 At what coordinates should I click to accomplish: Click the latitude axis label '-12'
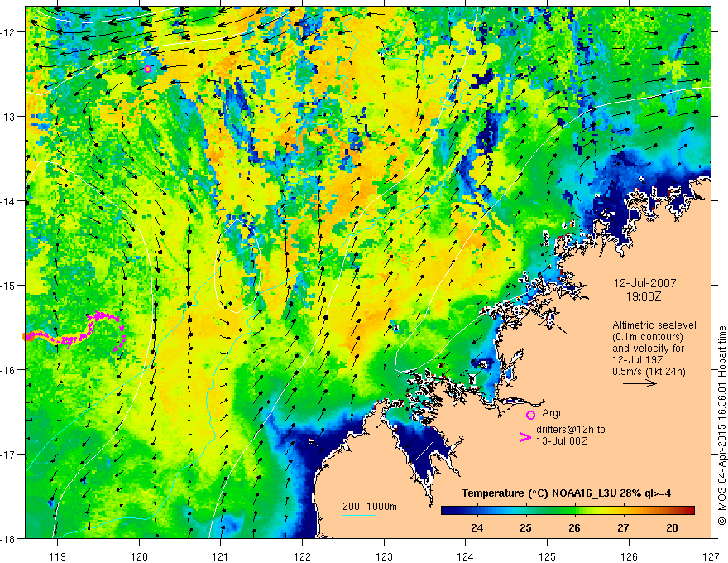pyautogui.click(x=9, y=32)
